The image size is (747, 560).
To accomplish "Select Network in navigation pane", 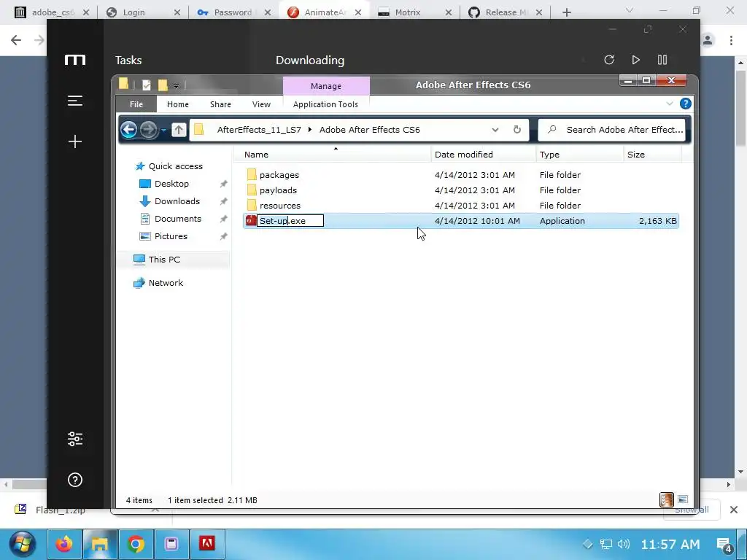I will (166, 283).
